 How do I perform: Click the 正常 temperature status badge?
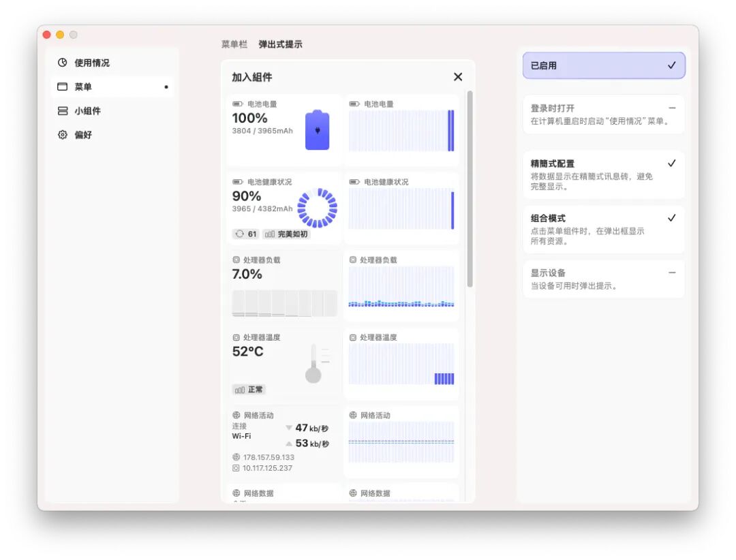(249, 390)
